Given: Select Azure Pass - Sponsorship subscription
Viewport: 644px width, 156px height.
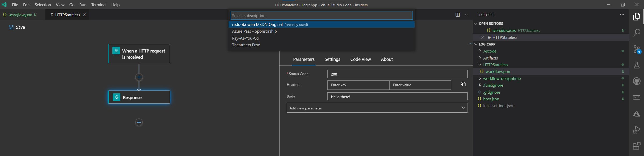Looking at the screenshot, I should [x=321, y=31].
